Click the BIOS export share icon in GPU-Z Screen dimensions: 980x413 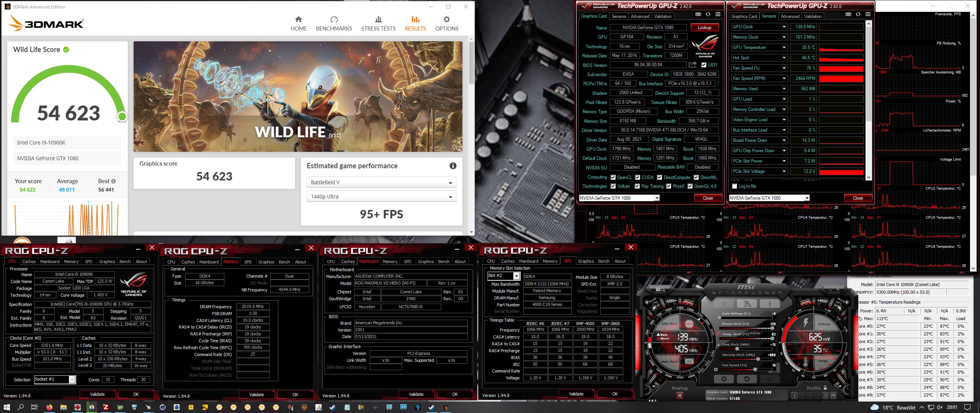tap(693, 65)
